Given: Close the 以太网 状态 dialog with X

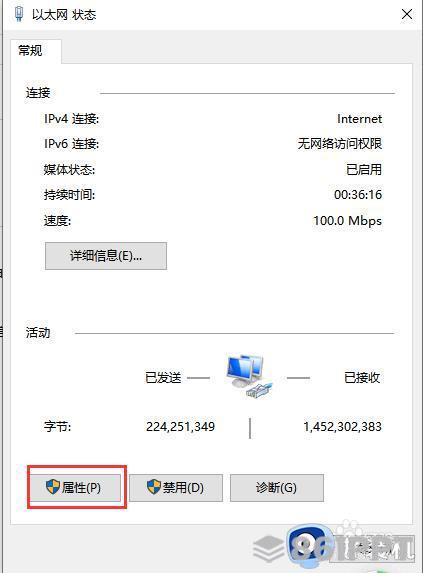Looking at the screenshot, I should tap(407, 14).
